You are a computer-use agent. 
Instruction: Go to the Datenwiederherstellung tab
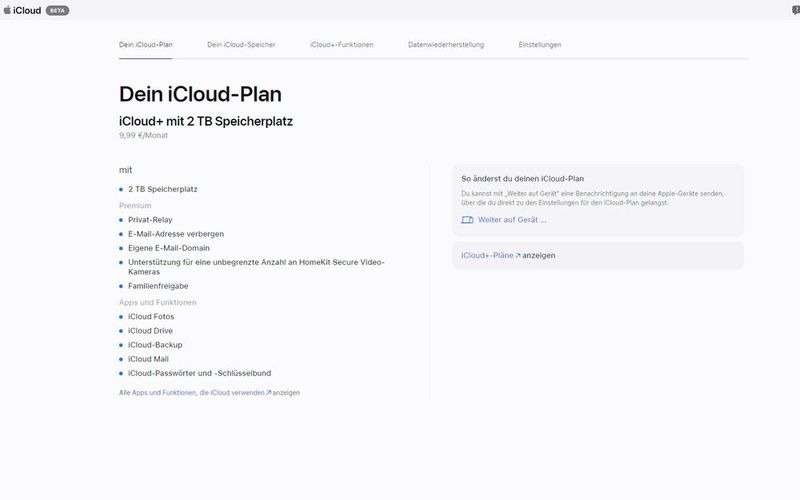pyautogui.click(x=446, y=44)
